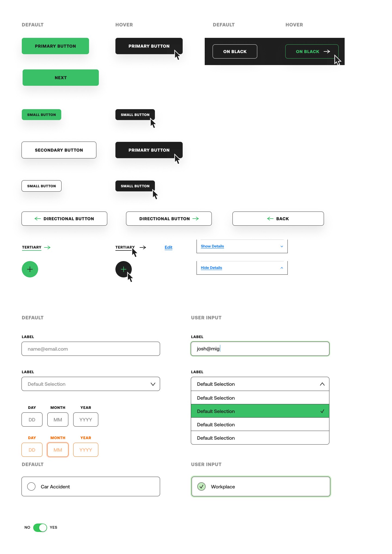Image resolution: width=392 pixels, height=554 pixels.
Task: Click the black circular plus button
Action: 124,269
